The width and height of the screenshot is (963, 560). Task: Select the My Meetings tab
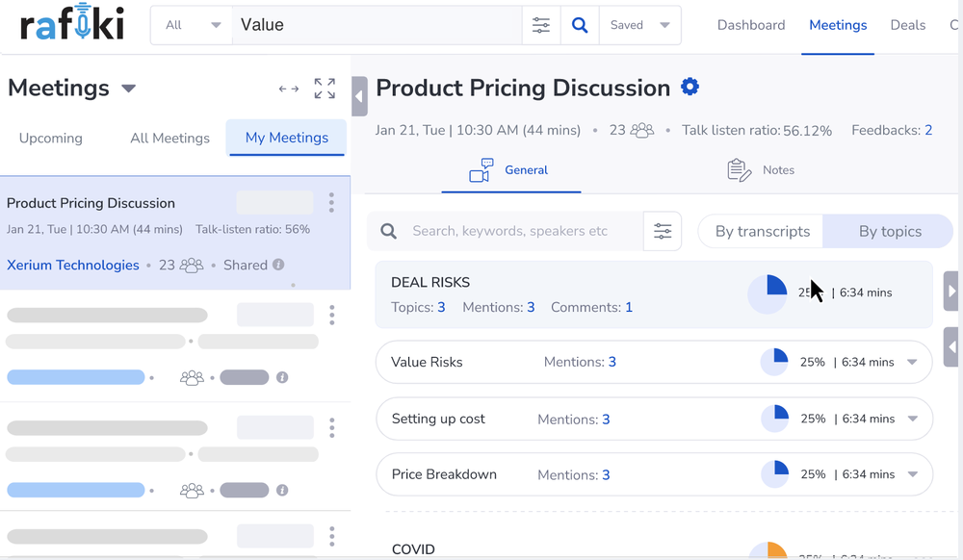click(x=287, y=138)
